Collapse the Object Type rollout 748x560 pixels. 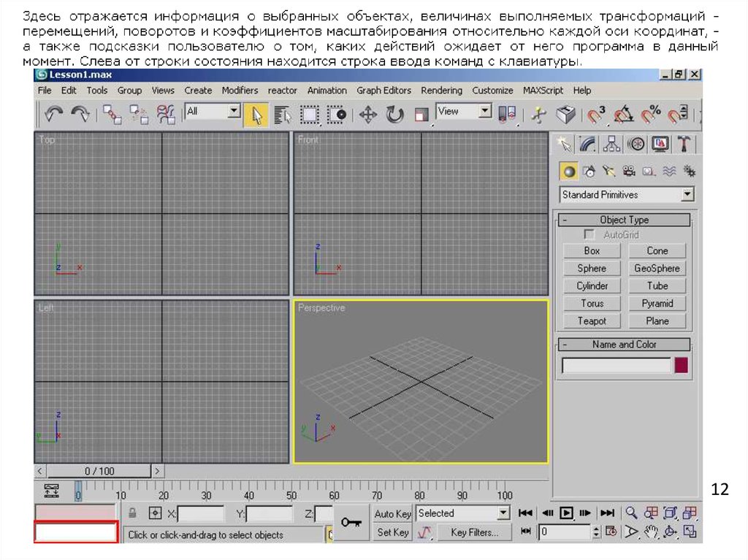click(624, 220)
